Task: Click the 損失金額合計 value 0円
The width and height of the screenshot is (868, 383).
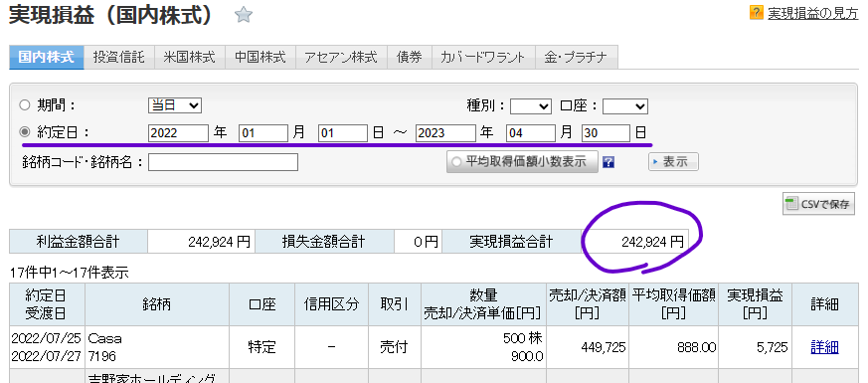Action: 419,242
